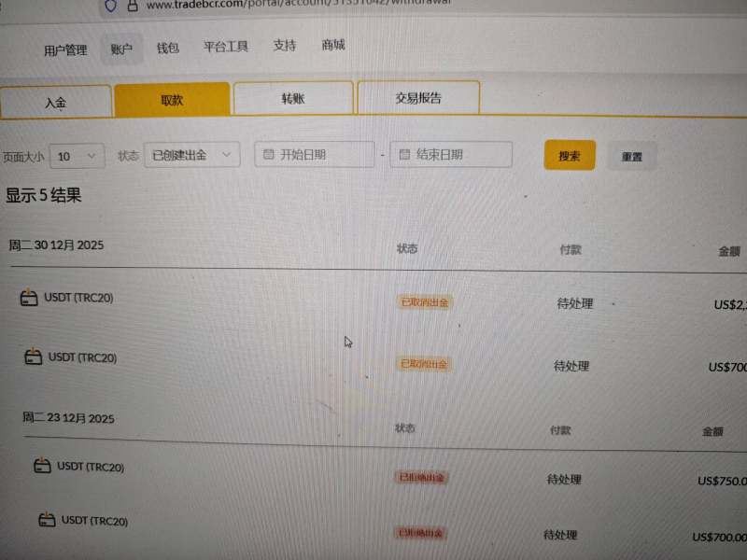Image resolution: width=747 pixels, height=560 pixels.
Task: Click the 显示 5 结果 heading
Action: [43, 195]
